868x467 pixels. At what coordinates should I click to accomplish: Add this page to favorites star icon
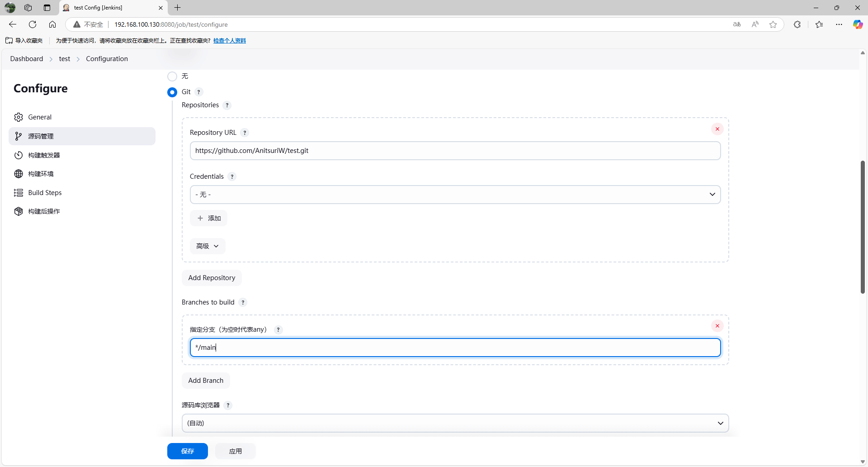[773, 24]
